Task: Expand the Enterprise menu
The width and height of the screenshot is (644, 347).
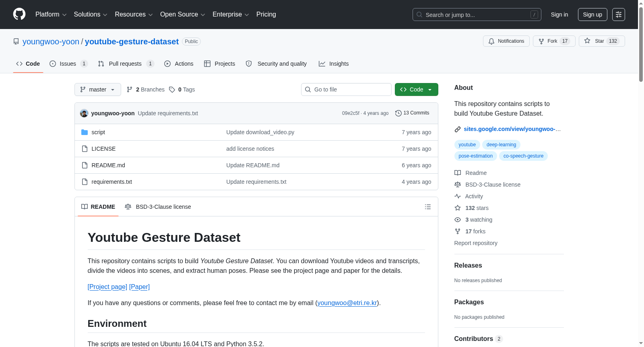Action: [231, 15]
